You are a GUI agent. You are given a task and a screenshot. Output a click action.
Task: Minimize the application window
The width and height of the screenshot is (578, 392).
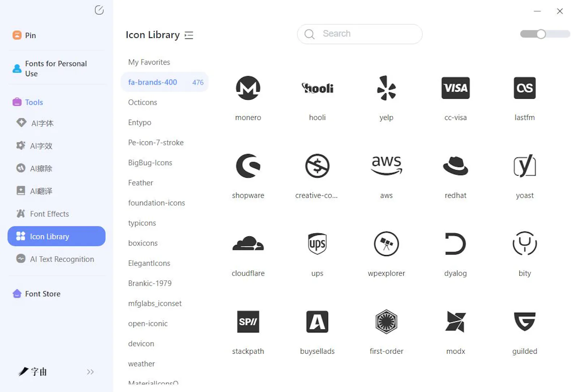[x=537, y=11]
